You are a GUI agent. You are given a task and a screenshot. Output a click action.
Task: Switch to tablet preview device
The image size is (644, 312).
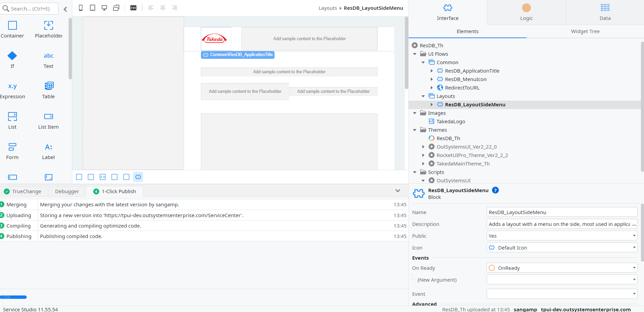click(92, 8)
